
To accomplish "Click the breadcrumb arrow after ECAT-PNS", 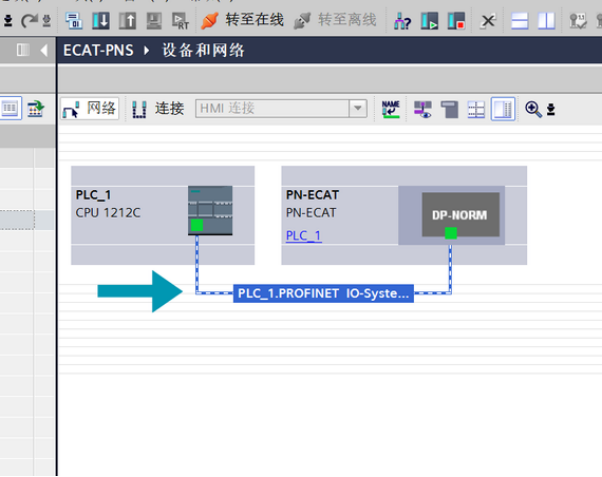I will tap(146, 50).
